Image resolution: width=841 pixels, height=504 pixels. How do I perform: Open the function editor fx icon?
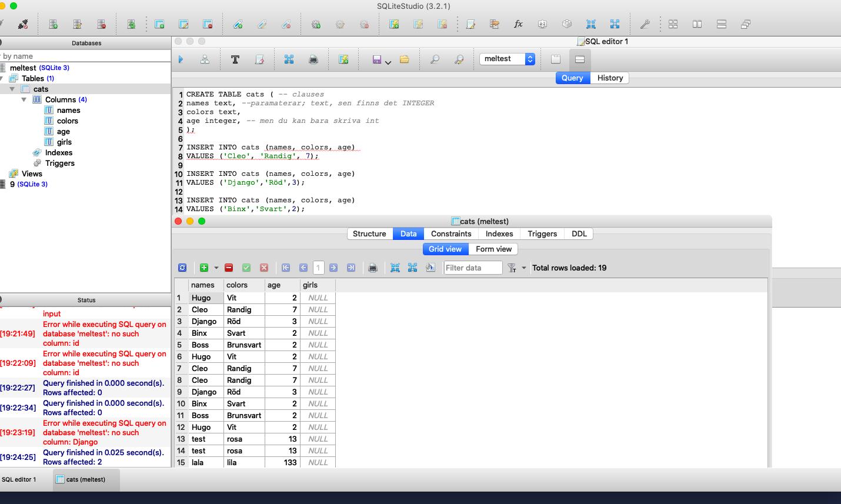(518, 24)
